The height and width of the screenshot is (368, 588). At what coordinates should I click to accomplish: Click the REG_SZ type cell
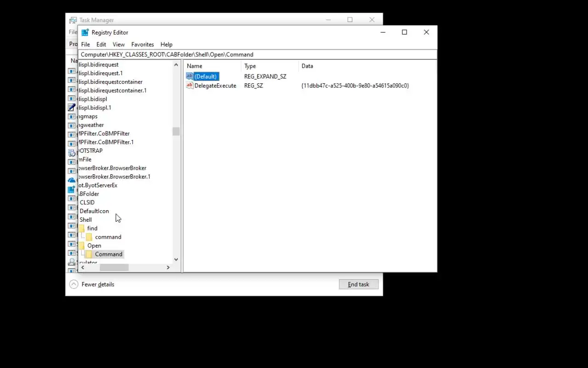point(254,86)
